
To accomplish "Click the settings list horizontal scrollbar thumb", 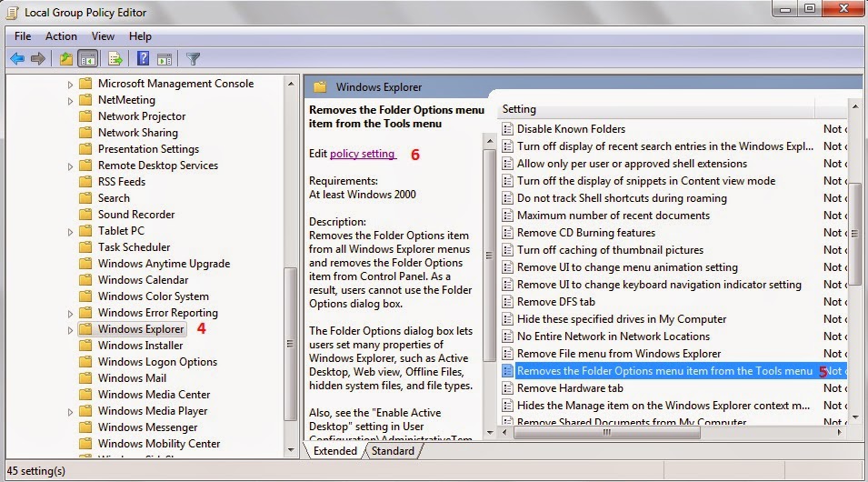I will pos(607,432).
